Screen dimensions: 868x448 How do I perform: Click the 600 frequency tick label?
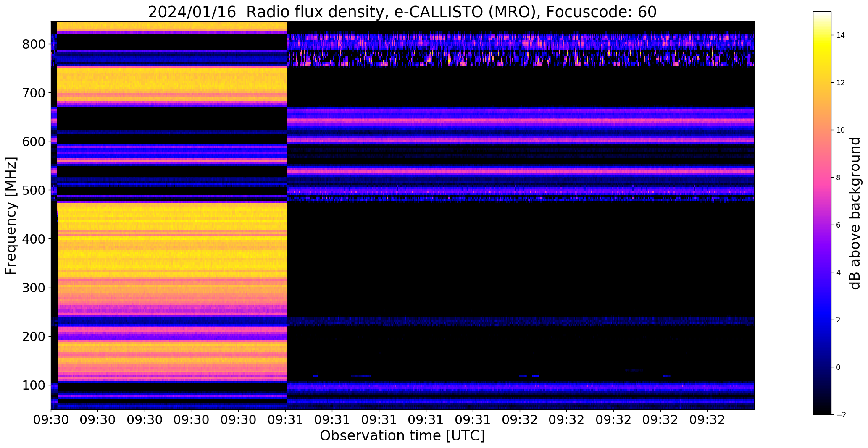click(x=34, y=141)
